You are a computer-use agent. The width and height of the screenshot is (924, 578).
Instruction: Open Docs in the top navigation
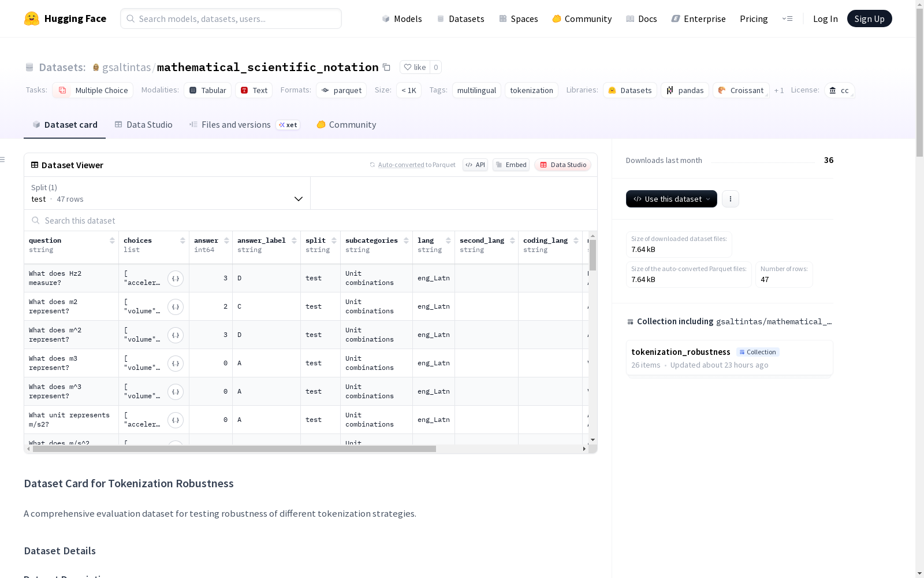click(x=642, y=18)
